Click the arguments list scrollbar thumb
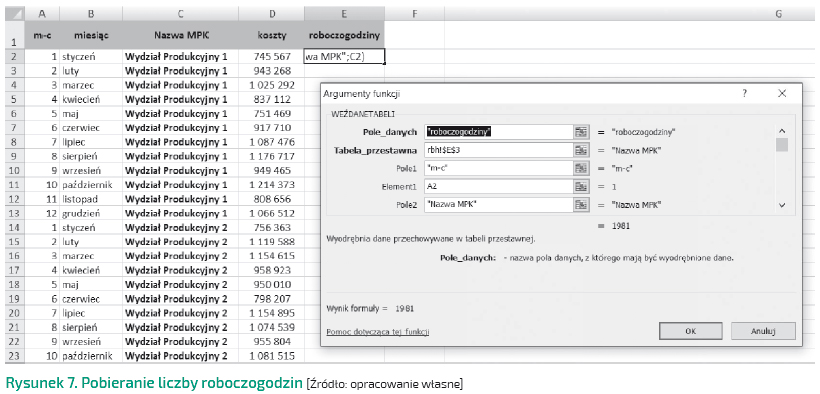This screenshot has width=820, height=394. tap(782, 144)
